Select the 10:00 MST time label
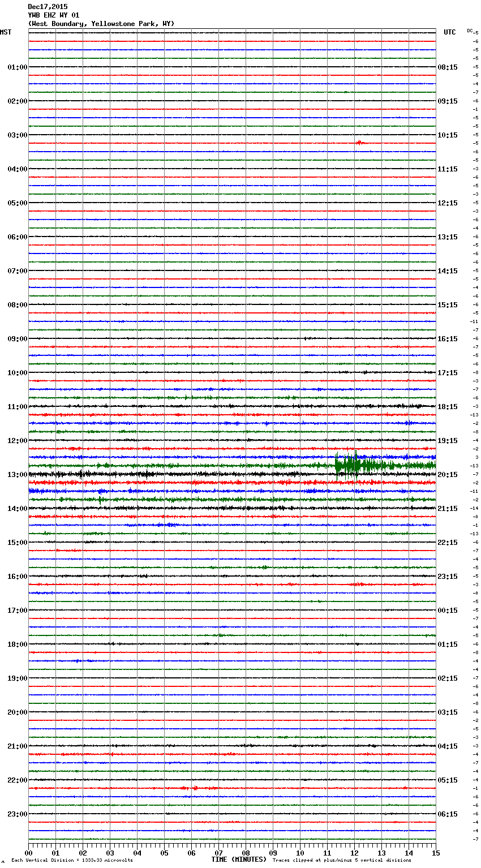Image resolution: width=481 pixels, height=868 pixels. pyautogui.click(x=17, y=373)
